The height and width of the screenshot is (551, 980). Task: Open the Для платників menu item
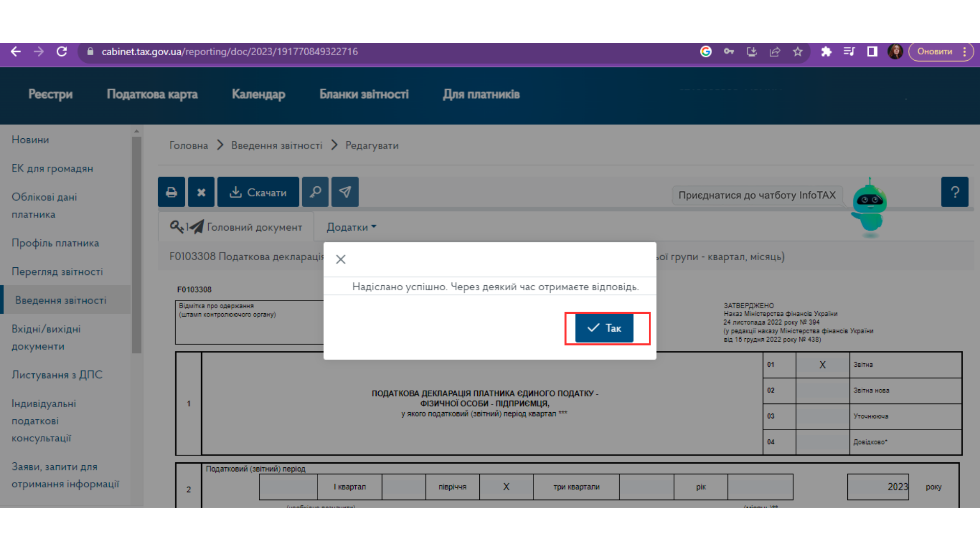(x=481, y=94)
